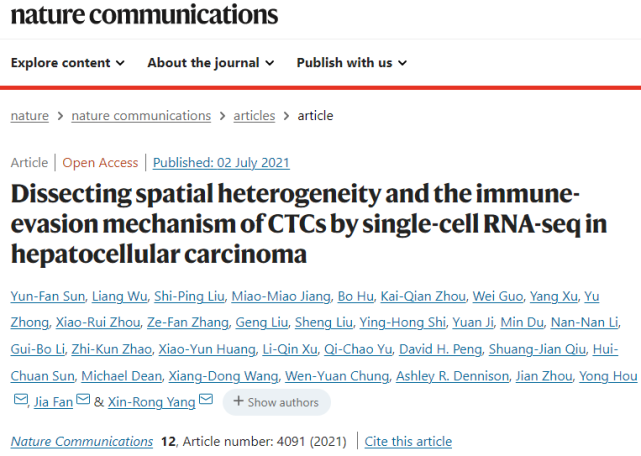Open the About the journal dropdown
Viewport: 641px width, 456px height.
210,62
